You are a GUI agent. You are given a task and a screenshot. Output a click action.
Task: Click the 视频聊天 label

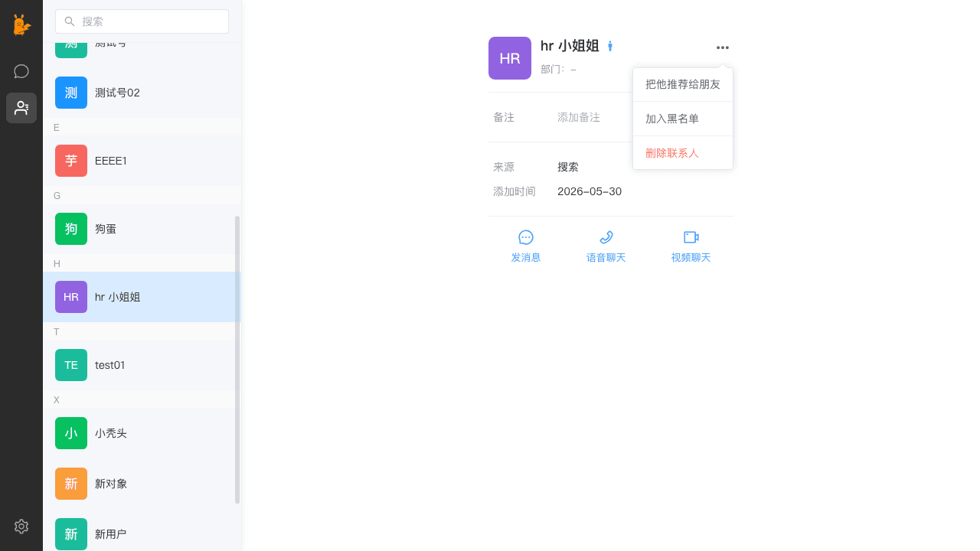[x=691, y=258]
